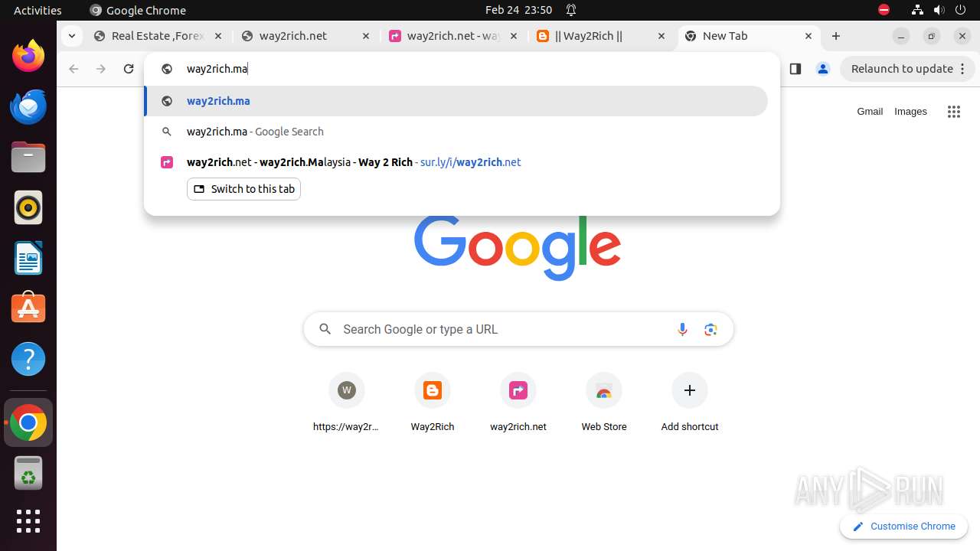This screenshot has width=980, height=551.
Task: Open Google Chrome app menu in top bar
Action: click(138, 10)
